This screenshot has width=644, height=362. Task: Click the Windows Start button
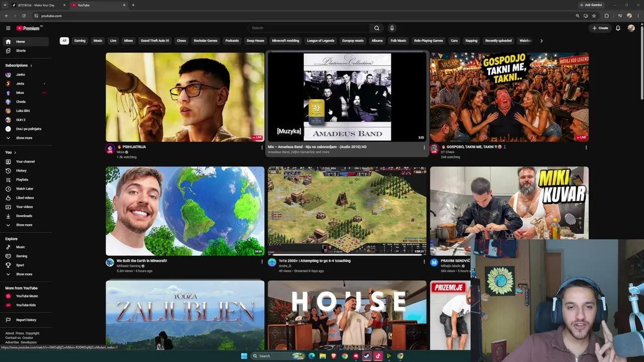coord(244,356)
